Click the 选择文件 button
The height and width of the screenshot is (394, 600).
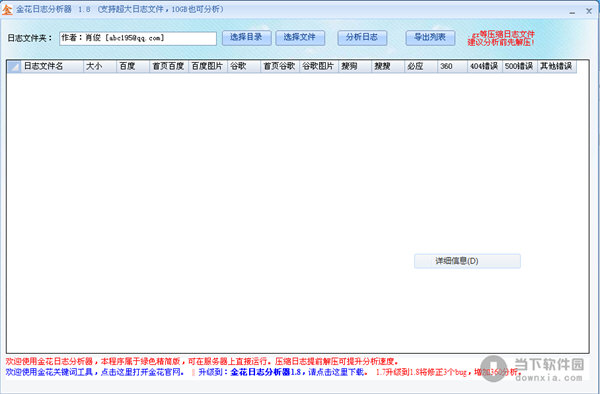pyautogui.click(x=300, y=37)
